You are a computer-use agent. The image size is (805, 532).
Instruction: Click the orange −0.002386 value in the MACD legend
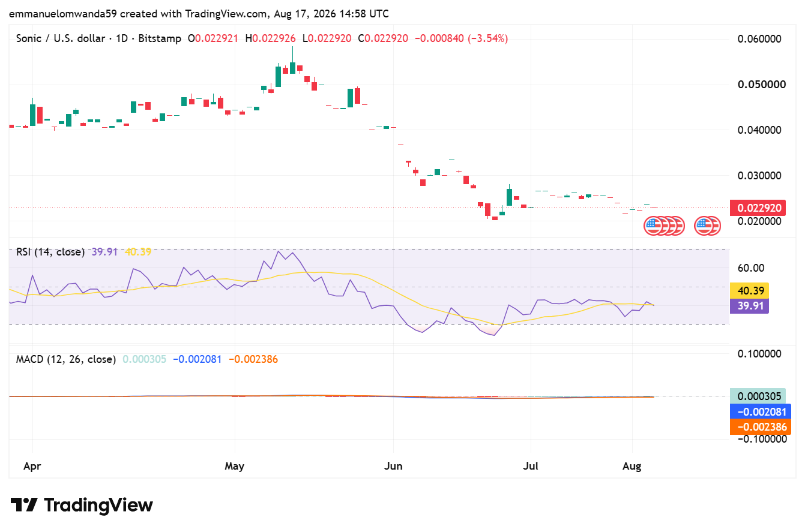(253, 359)
